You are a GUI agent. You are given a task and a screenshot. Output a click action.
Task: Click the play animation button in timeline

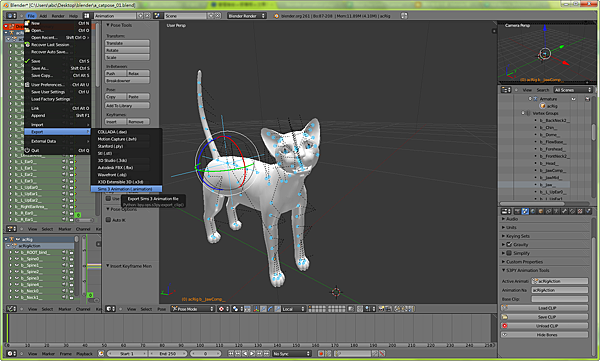[x=252, y=353]
